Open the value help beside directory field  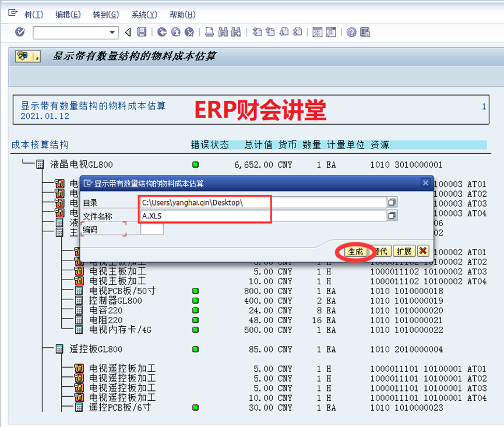(392, 202)
